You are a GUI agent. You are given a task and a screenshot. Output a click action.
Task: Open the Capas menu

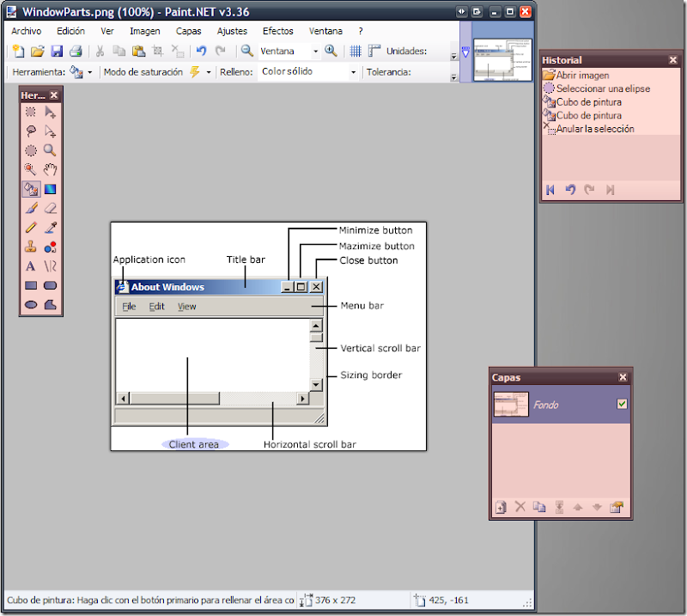click(x=188, y=31)
